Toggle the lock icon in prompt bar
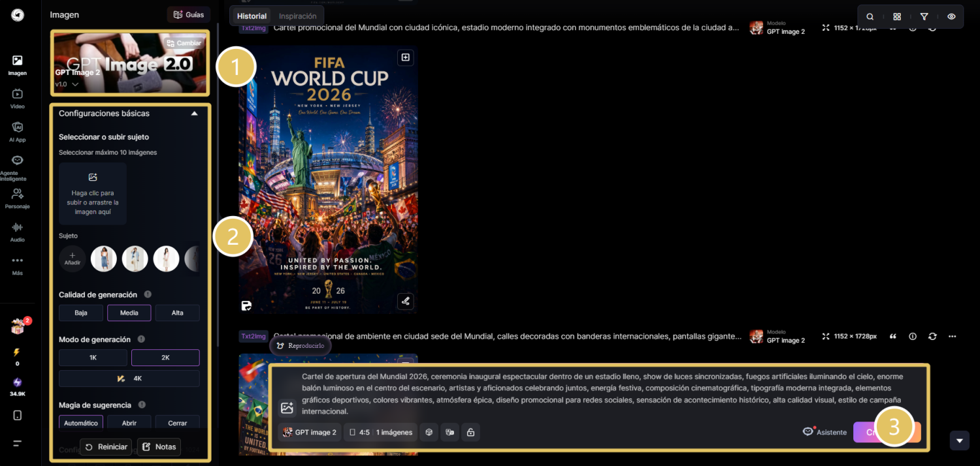Screen dimensions: 980x466 point(470,432)
